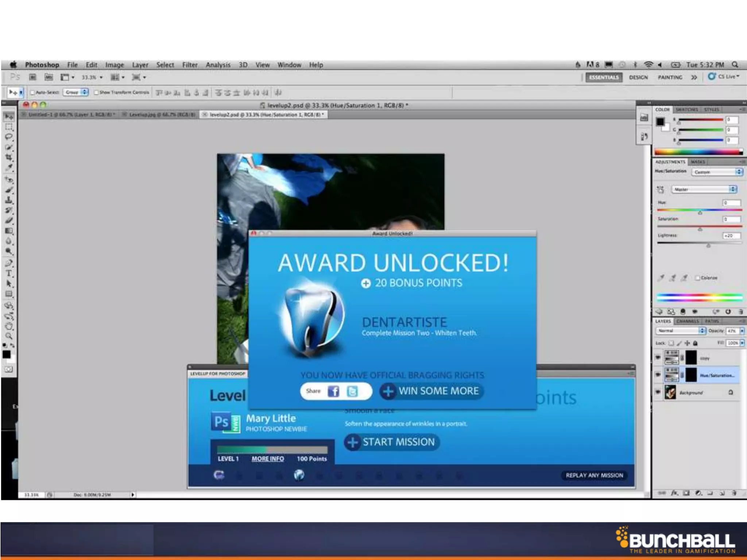Select the Lasso tool

click(x=9, y=137)
